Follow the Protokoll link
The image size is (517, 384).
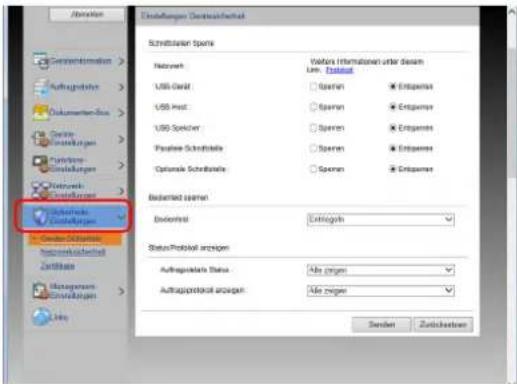click(x=339, y=70)
